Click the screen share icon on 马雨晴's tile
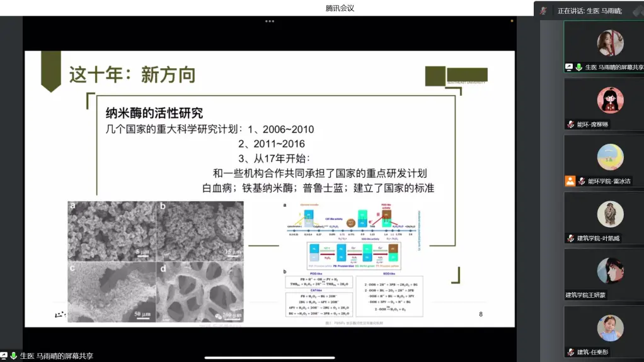 [x=569, y=67]
